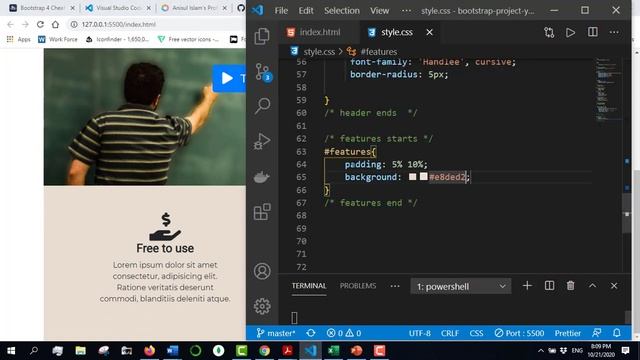640x360 pixels.
Task: Click the first color swatch after background:
Action: [x=413, y=176]
